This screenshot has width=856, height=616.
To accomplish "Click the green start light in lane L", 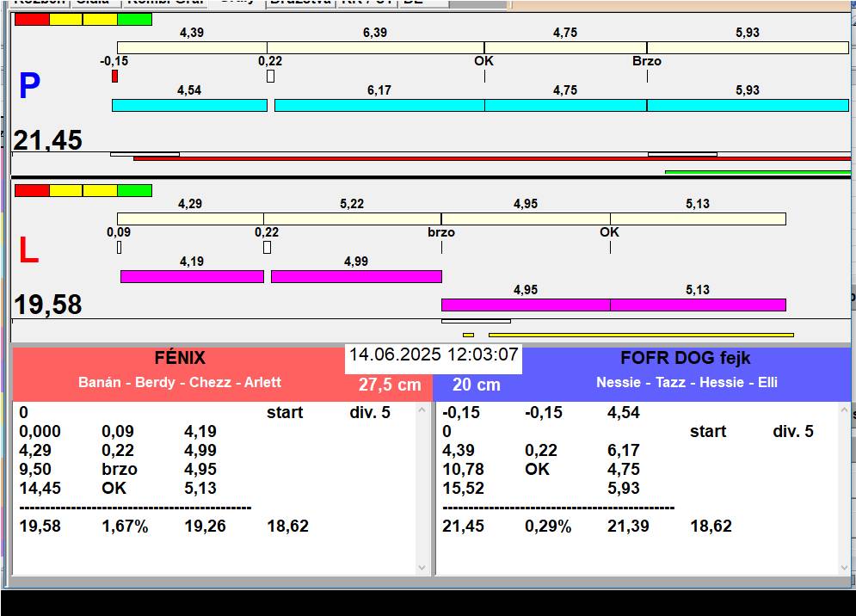I will [134, 190].
